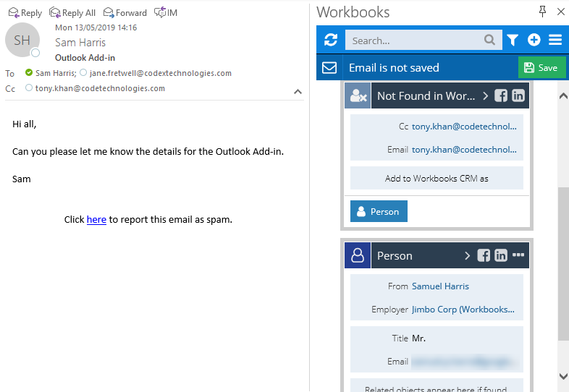This screenshot has width=569, height=392.
Task: Refresh the Workbooks panel
Action: (x=331, y=40)
